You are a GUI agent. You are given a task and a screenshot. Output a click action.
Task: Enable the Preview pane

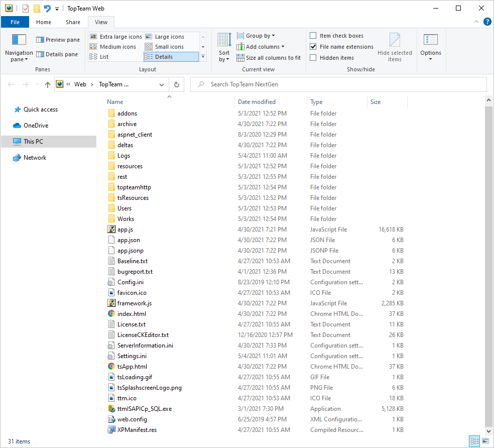(x=58, y=40)
